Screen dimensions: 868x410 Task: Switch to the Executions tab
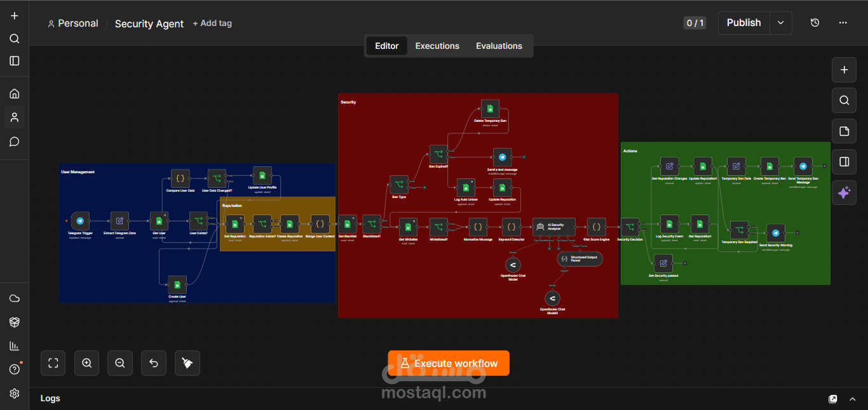click(437, 46)
